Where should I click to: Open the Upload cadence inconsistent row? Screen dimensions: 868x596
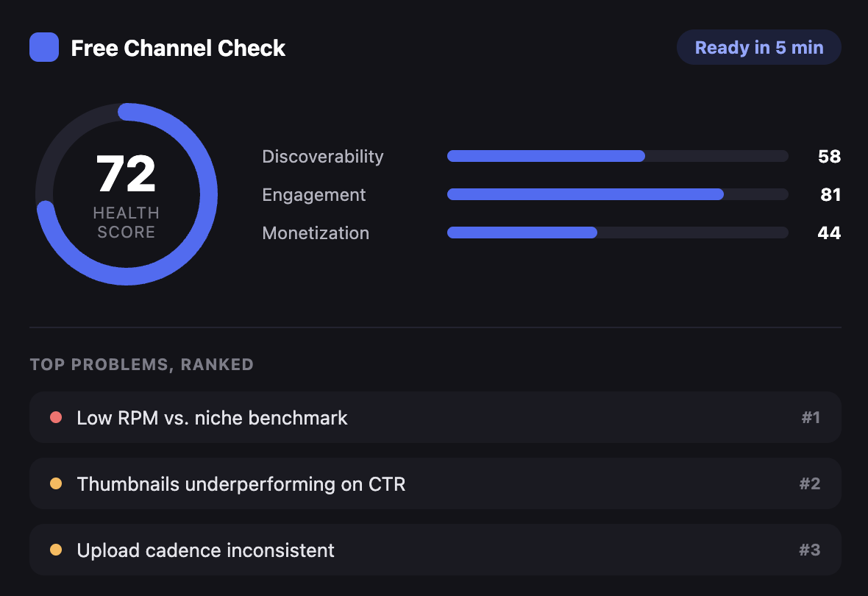[435, 550]
